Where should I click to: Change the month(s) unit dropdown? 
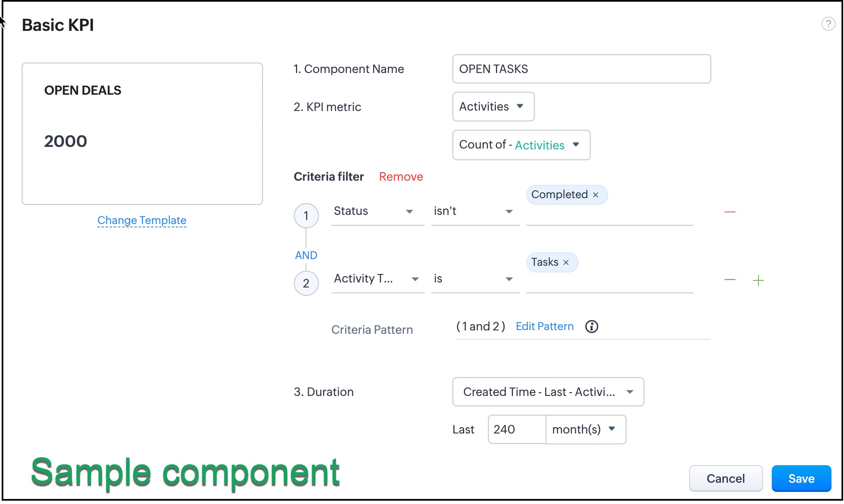click(x=585, y=429)
